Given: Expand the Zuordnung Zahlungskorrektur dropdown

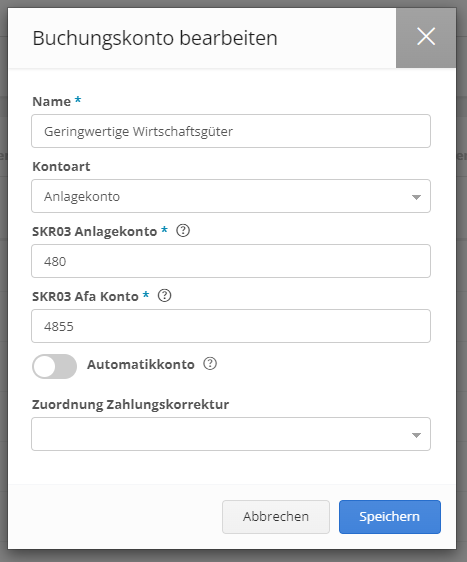Looking at the screenshot, I should click(231, 434).
